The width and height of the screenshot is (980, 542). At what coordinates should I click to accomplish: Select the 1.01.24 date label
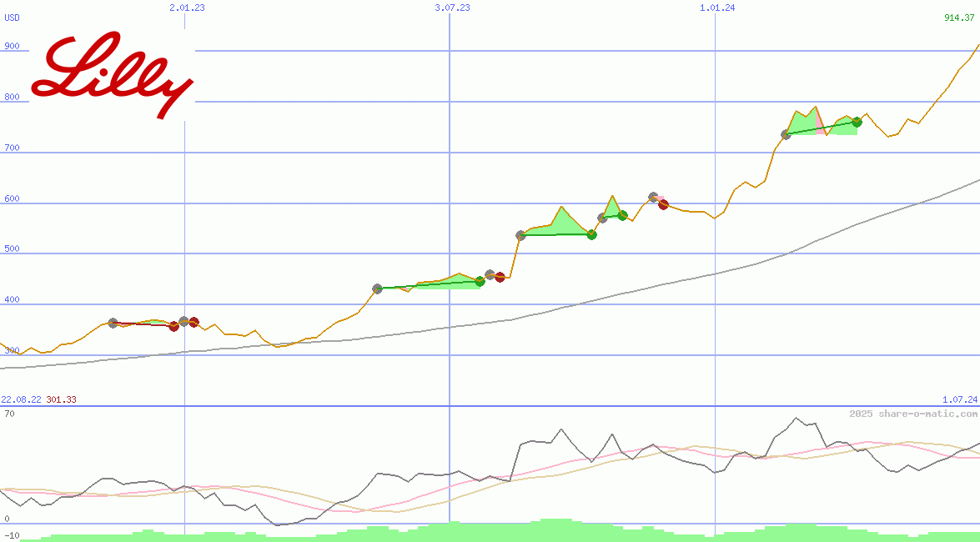(x=717, y=8)
